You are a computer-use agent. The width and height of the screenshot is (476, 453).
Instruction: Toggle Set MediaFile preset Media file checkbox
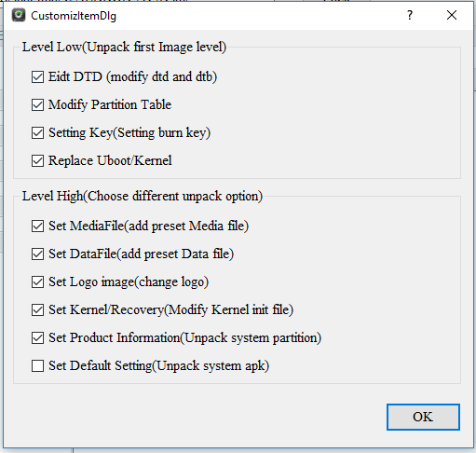(x=37, y=226)
